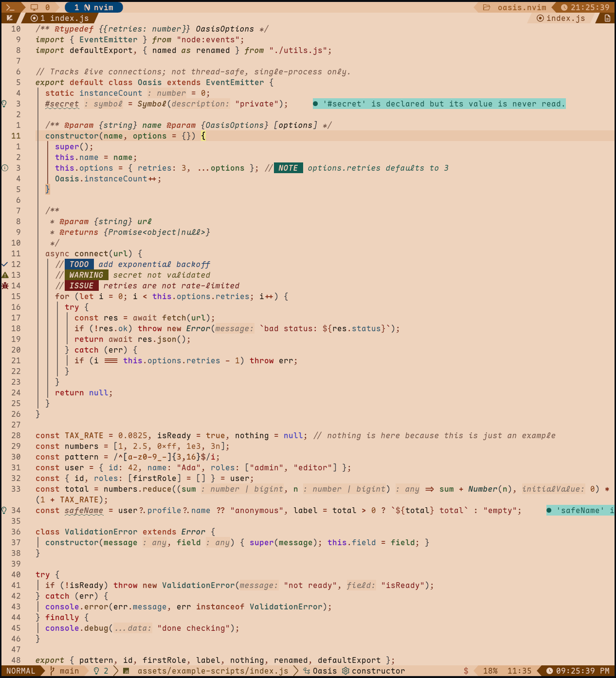Click 'Oasis.instanceCount++' statement
Screen dimensions: 616x678
tap(108, 178)
